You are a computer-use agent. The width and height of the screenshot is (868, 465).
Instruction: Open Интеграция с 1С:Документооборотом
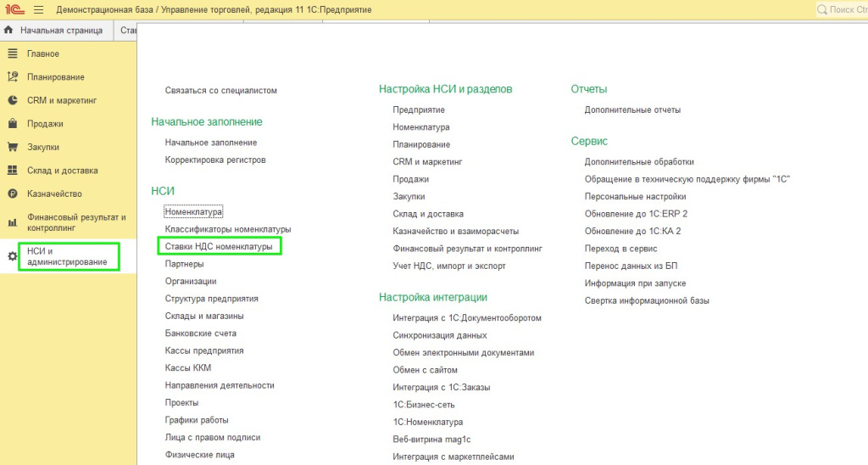467,317
